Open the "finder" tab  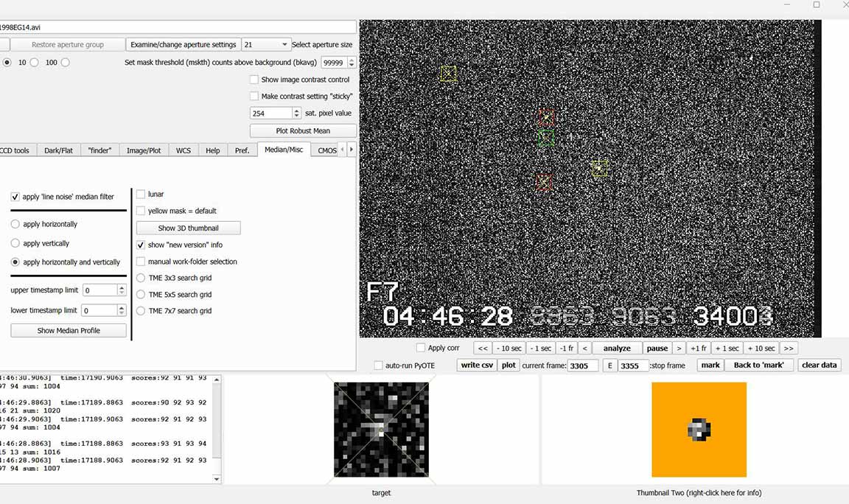tap(99, 150)
